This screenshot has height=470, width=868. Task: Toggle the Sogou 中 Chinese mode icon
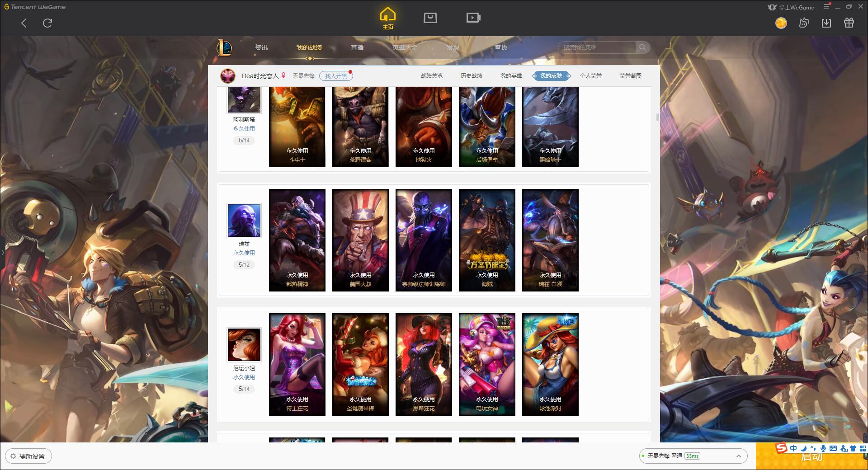click(793, 448)
